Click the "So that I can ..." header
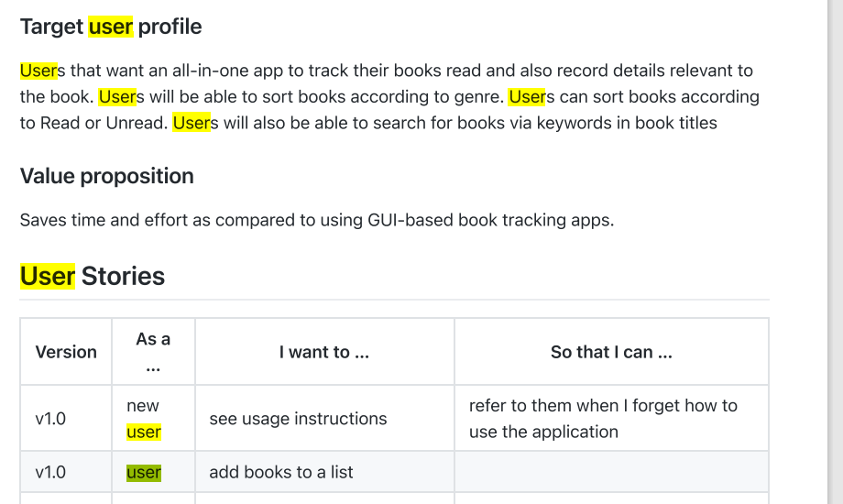The image size is (843, 504). 611,352
